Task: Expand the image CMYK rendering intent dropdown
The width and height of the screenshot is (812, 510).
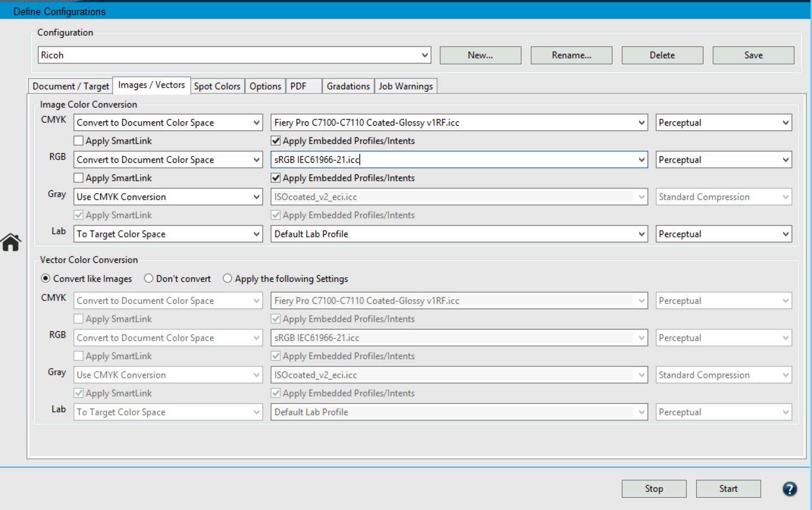Action: tap(785, 123)
